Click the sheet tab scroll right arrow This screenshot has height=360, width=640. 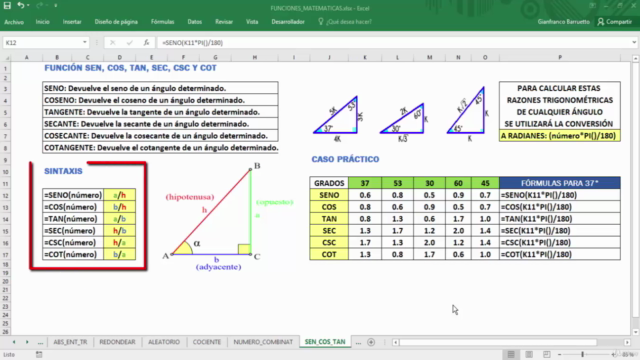tap(27, 342)
